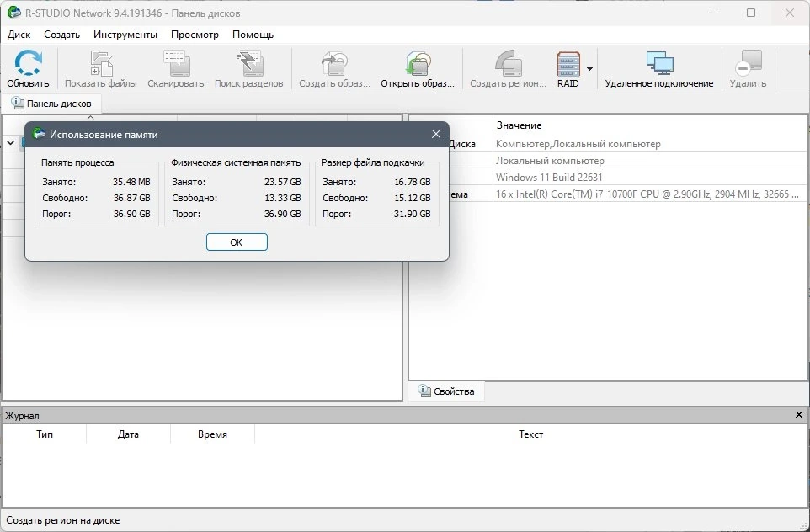810x532 pixels.
Task: Close the Использование памяти dialog
Action: coord(436,135)
